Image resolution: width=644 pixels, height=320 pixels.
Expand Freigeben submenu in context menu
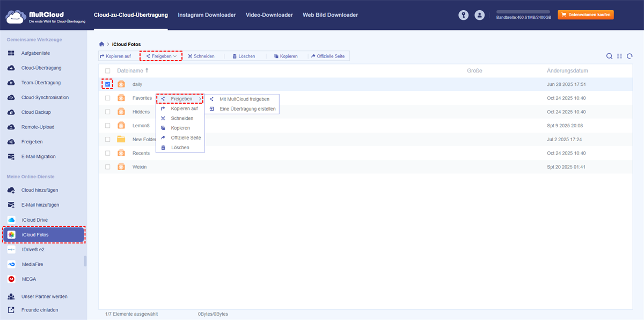(x=180, y=99)
